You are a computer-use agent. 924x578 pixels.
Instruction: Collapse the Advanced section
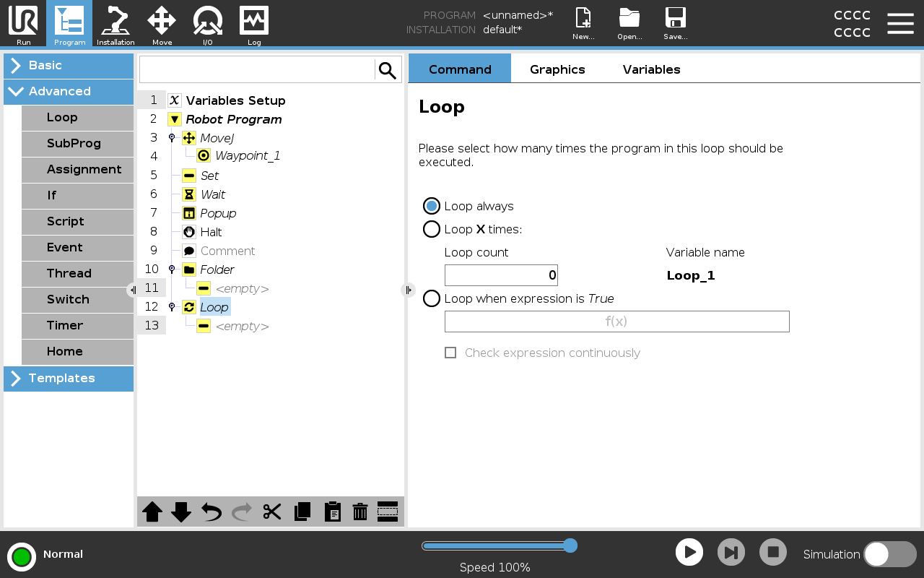[x=69, y=91]
